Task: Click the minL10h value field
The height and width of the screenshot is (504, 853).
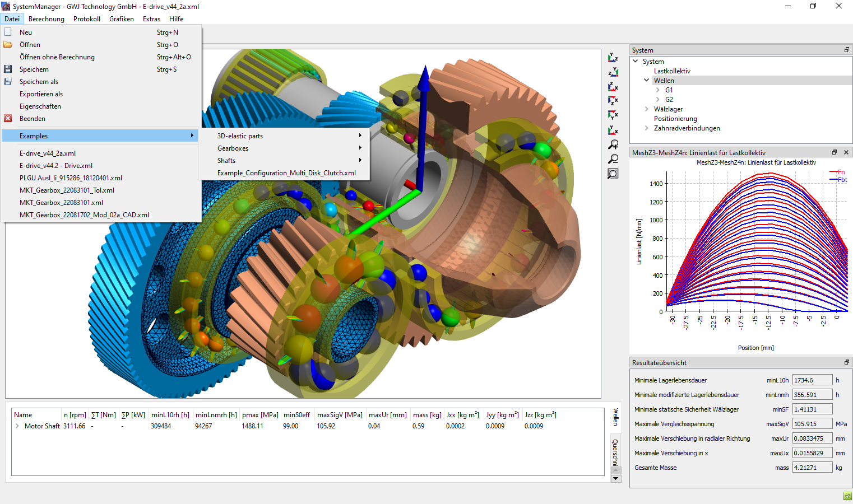Action: 812,380
